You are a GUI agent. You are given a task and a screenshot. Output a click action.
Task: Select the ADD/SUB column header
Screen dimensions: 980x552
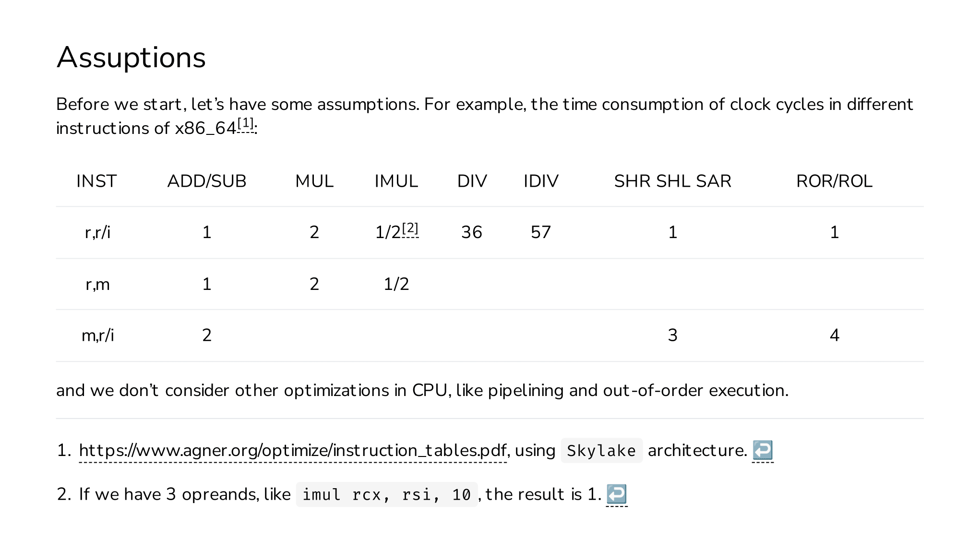(x=207, y=181)
